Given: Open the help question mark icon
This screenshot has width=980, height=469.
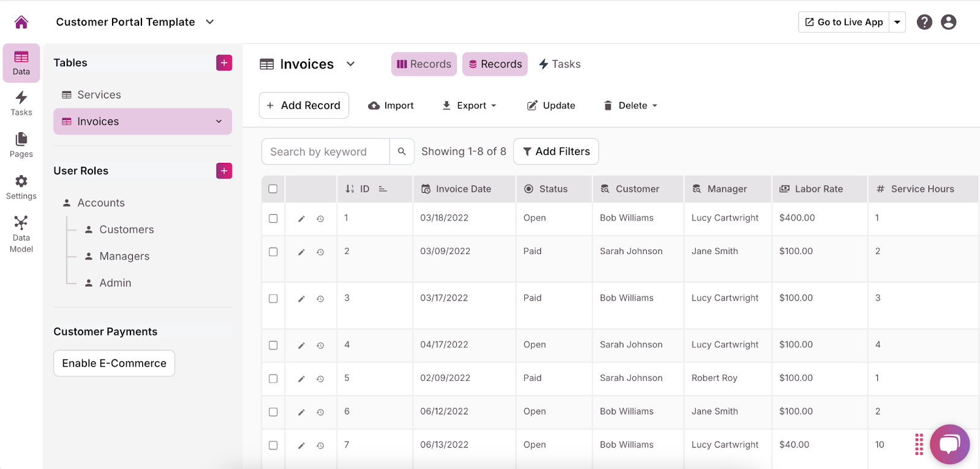Looking at the screenshot, I should pos(924,22).
